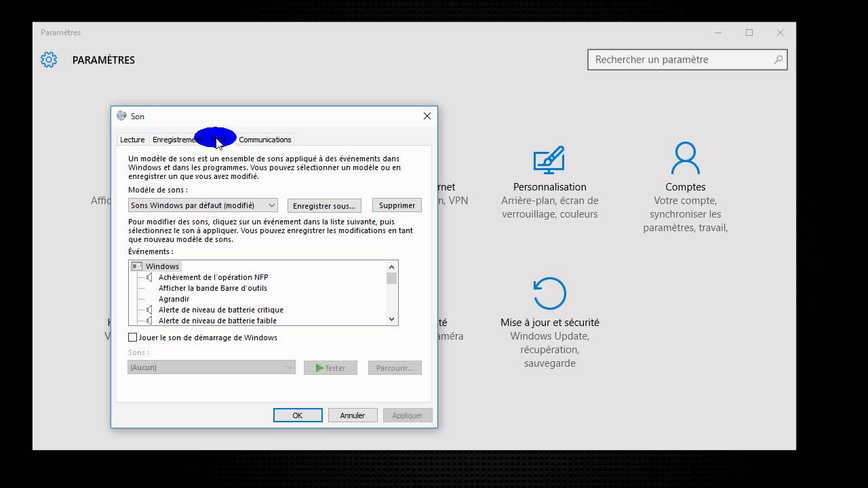Click speaker icon beside batterie faible alert
Viewport: 868px width, 488px height.
click(150, 321)
